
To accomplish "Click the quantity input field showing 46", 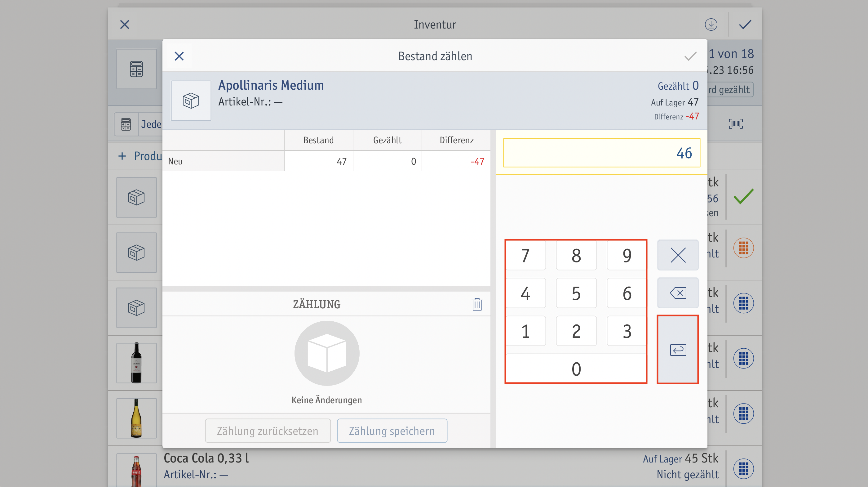I will point(601,153).
